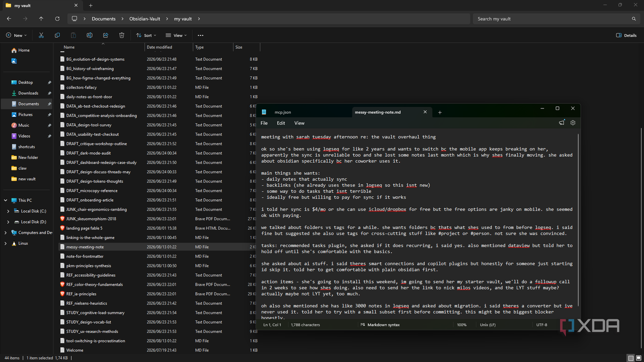Go up one folder with the up arrow
The image size is (644, 362).
pos(41,19)
